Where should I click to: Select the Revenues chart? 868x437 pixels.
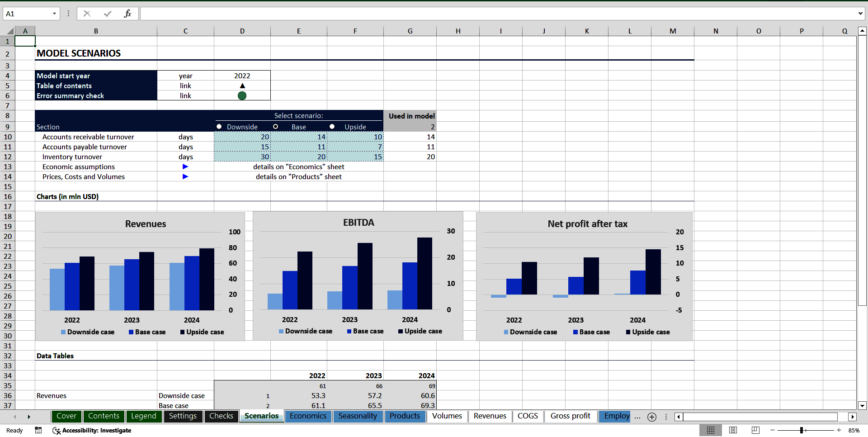pos(140,276)
